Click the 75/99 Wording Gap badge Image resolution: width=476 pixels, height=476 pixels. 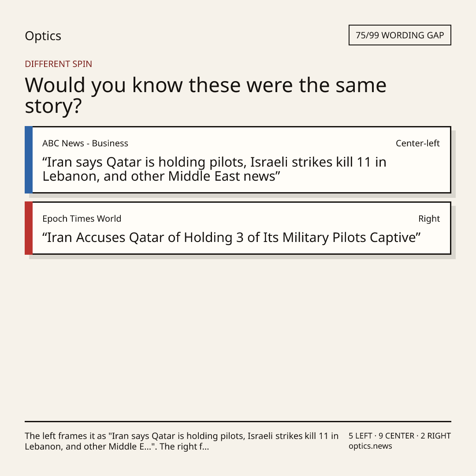400,35
